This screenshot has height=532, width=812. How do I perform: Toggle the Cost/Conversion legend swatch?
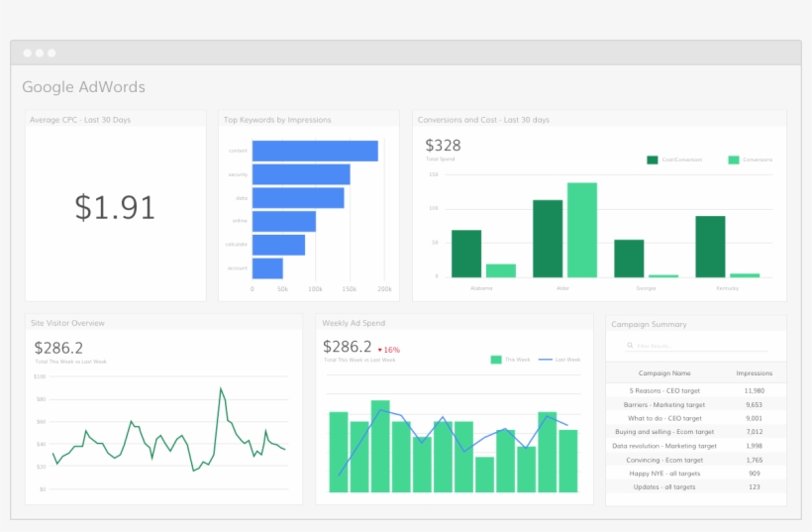653,160
